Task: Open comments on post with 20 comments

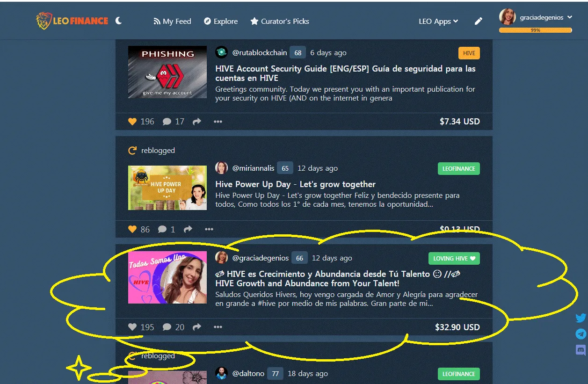Action: pos(173,327)
